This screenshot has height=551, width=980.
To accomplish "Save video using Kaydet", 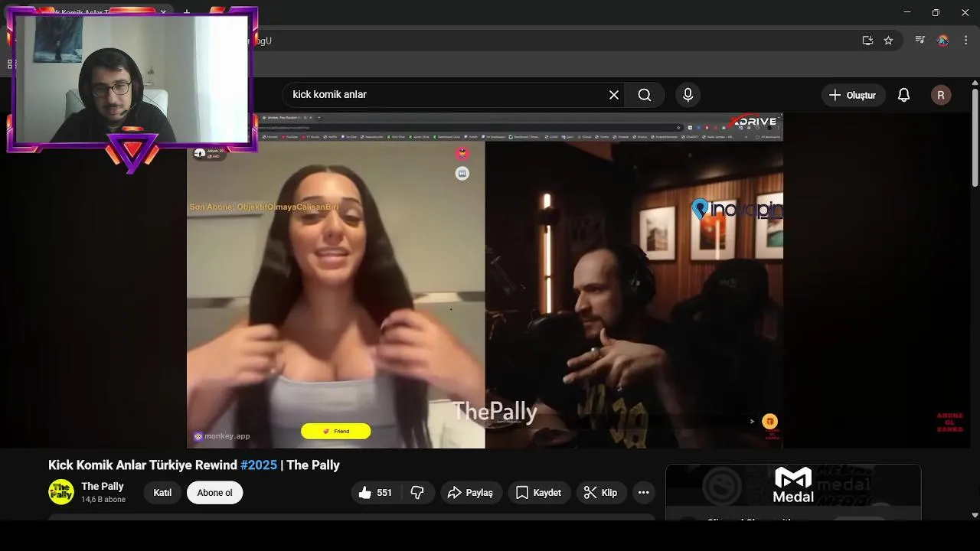I will tap(539, 493).
